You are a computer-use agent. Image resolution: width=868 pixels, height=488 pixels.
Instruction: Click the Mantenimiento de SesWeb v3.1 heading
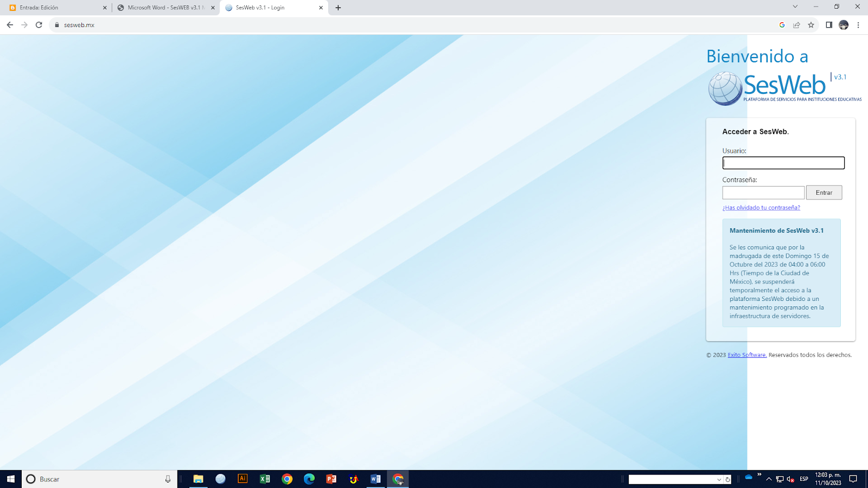tap(776, 230)
